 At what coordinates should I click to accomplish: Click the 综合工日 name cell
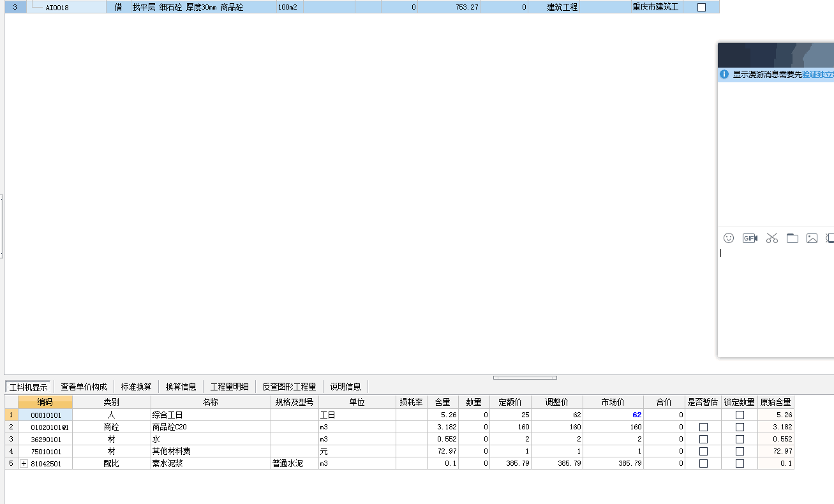pos(211,415)
